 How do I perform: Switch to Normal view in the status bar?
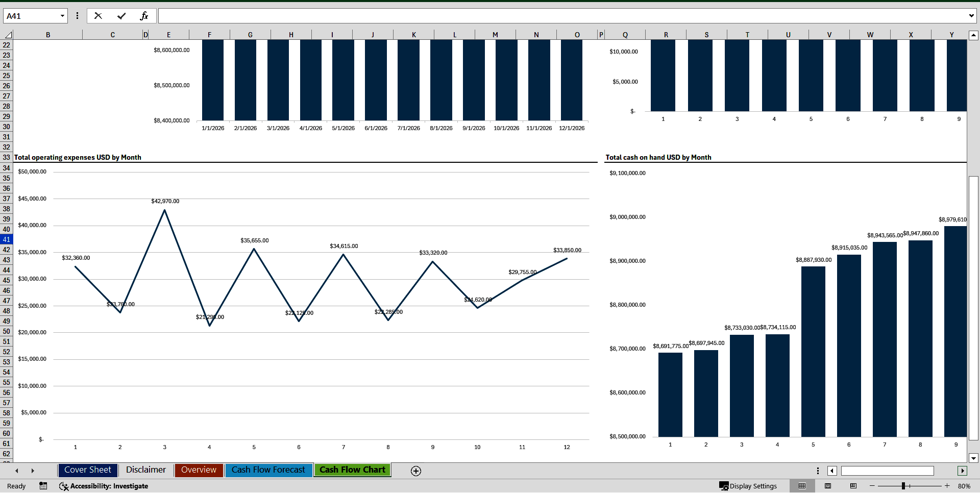(801, 486)
